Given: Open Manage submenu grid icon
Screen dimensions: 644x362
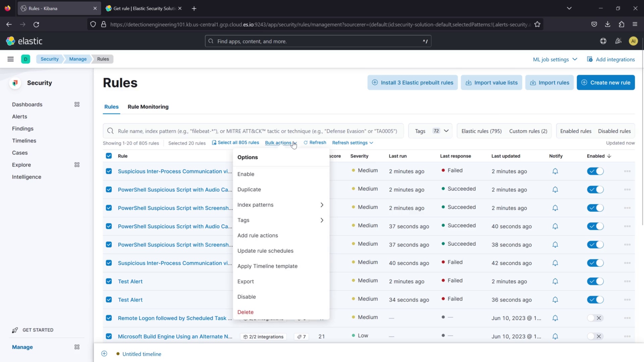Looking at the screenshot, I should pos(77,347).
